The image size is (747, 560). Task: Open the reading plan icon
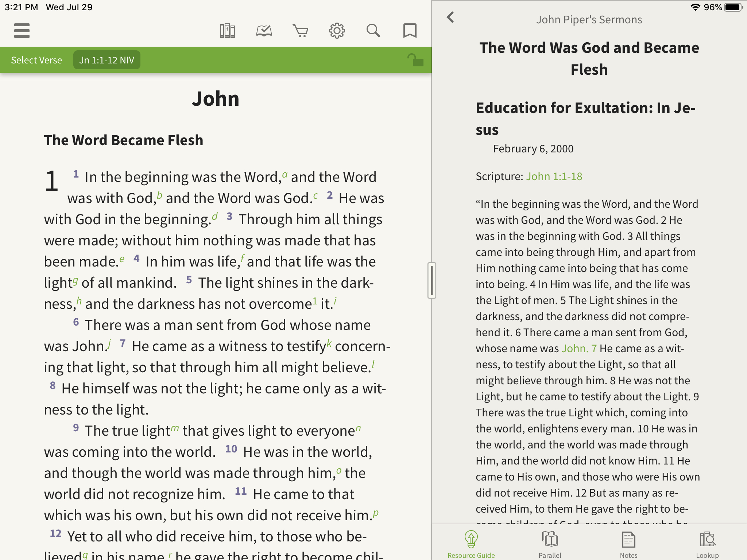tap(264, 31)
